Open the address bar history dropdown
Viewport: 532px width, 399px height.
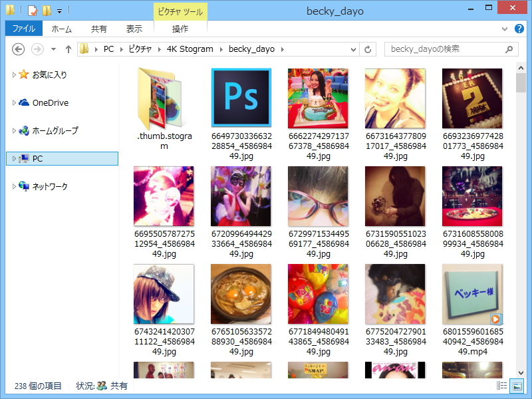(353, 49)
